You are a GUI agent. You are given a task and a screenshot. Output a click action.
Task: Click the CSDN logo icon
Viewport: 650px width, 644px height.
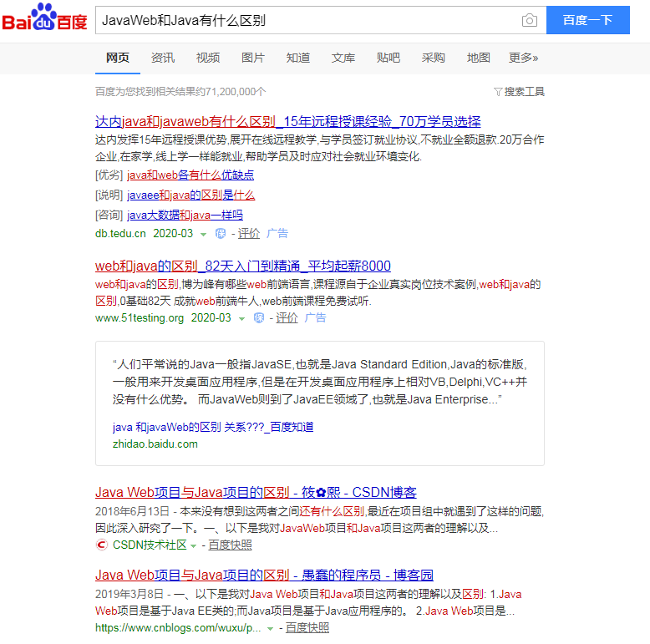pyautogui.click(x=102, y=545)
